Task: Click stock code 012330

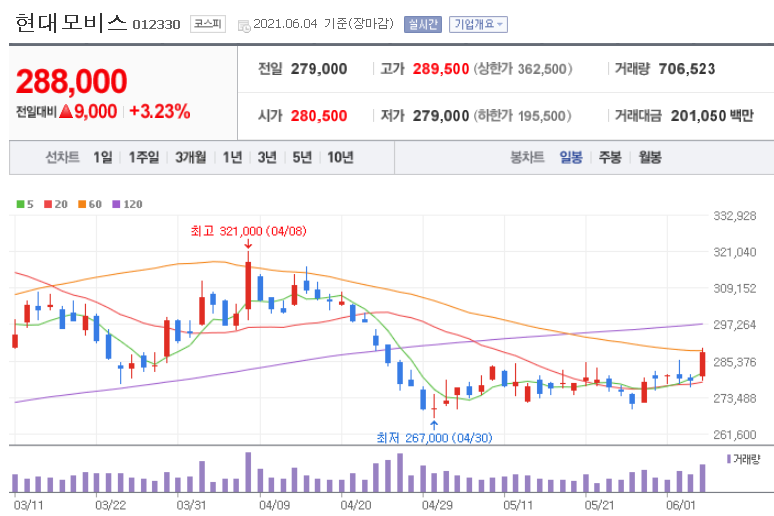Action: click(x=156, y=25)
